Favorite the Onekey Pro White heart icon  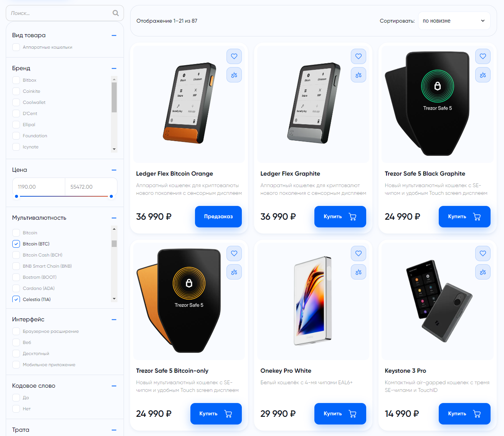tap(359, 253)
